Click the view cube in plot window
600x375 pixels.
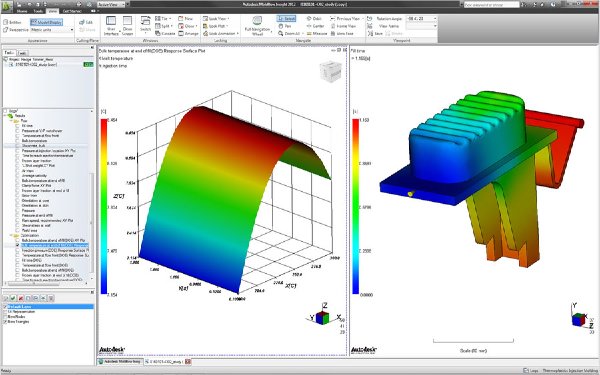(x=330, y=71)
